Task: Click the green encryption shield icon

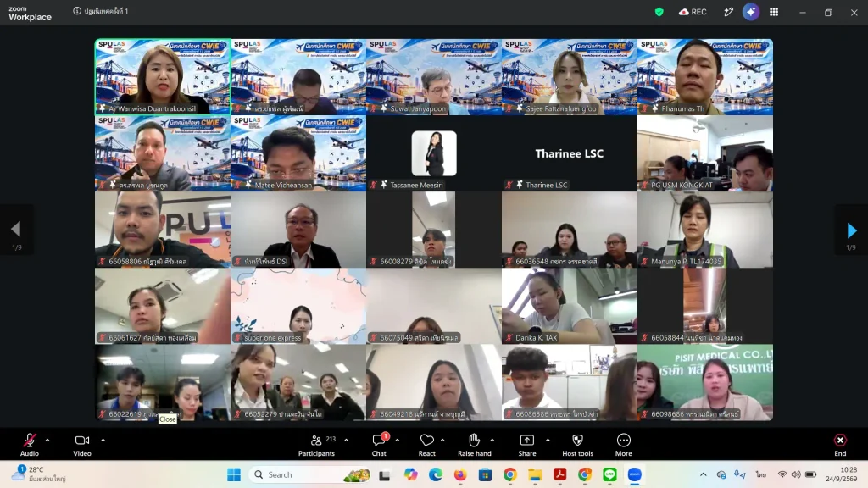Action: 659,12
